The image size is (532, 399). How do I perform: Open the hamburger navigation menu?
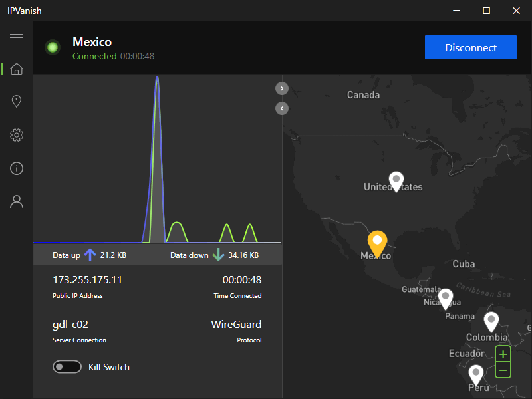point(16,38)
